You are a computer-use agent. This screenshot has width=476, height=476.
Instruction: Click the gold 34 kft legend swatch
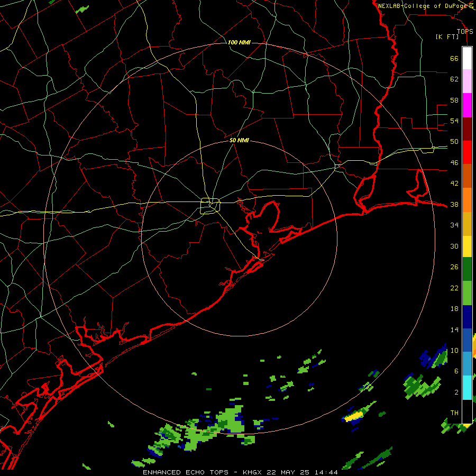[467, 224]
